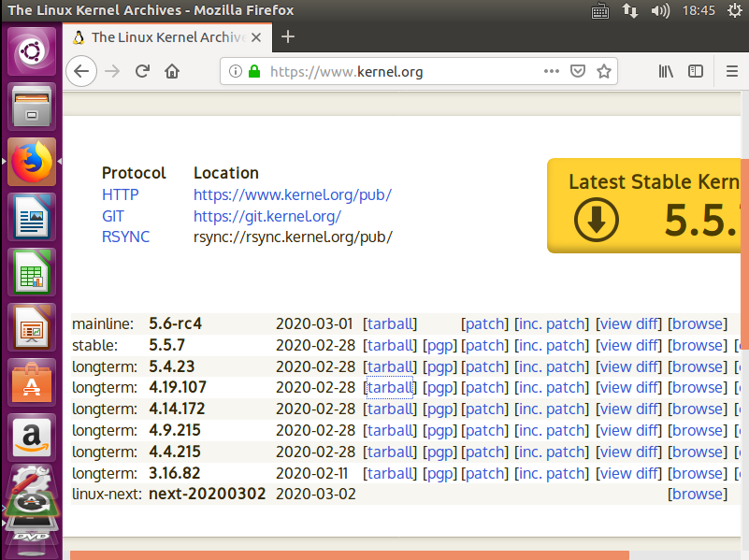The height and width of the screenshot is (560, 749).
Task: Open the Firefox hamburger menu
Action: coord(732,72)
